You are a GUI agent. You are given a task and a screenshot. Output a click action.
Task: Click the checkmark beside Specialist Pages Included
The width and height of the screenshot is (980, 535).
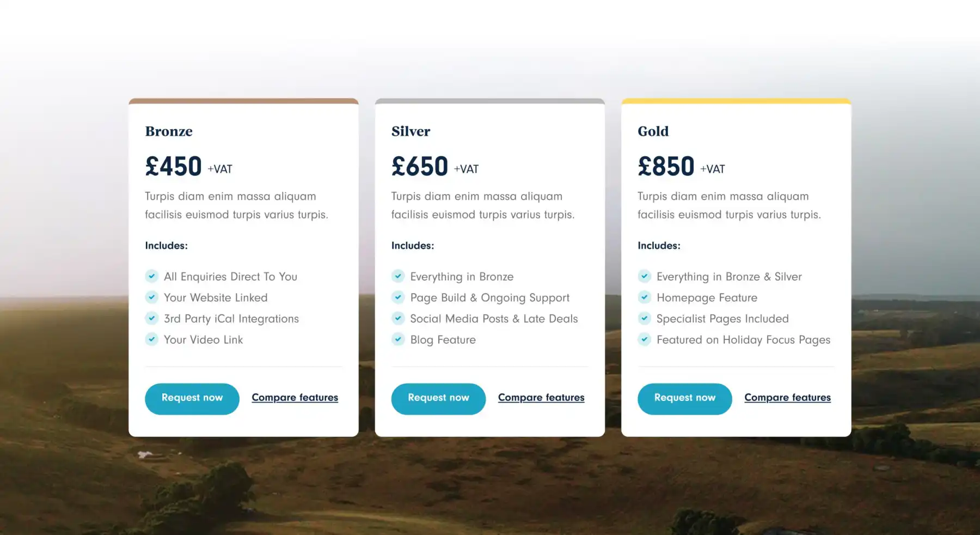click(x=645, y=318)
